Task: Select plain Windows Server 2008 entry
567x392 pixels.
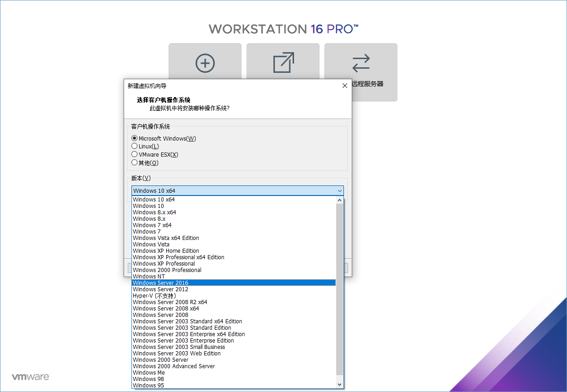Action: pos(234,315)
